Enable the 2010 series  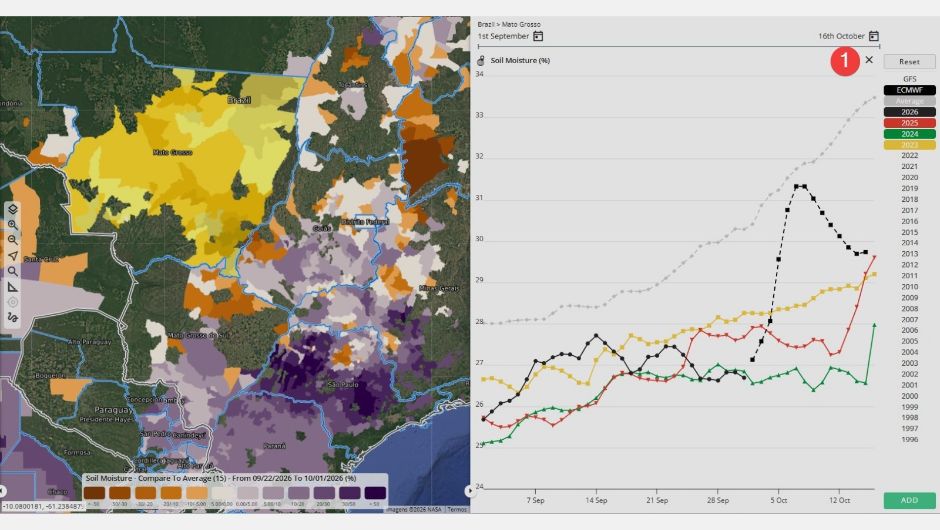click(909, 287)
